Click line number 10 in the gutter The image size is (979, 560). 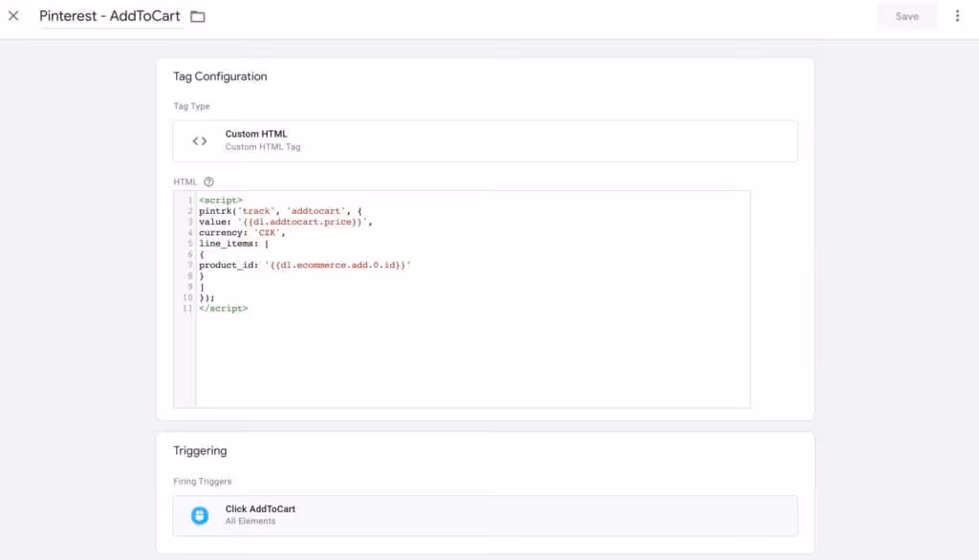tap(188, 298)
